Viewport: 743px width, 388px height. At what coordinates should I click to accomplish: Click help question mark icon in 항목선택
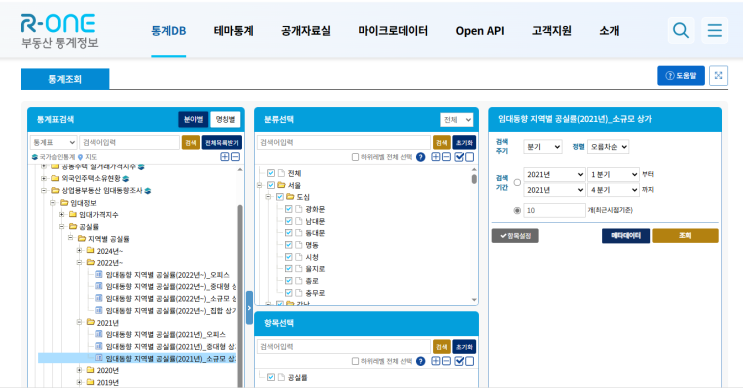(x=420, y=361)
